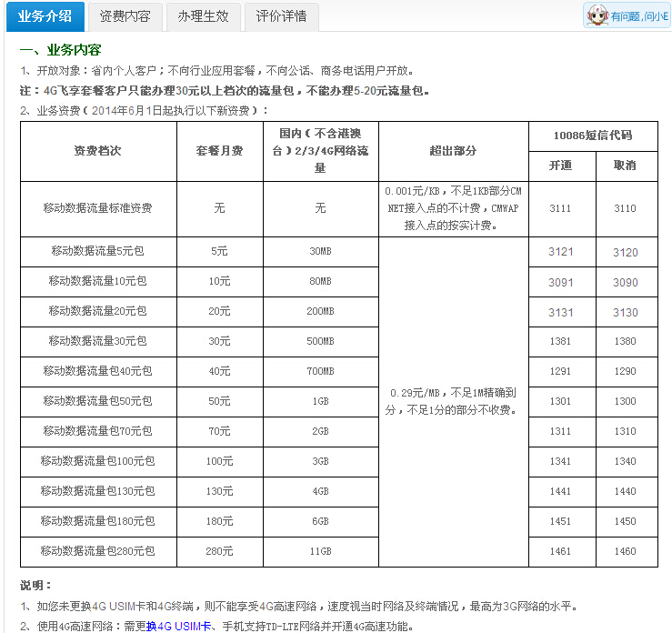Click the cancel code 1440
The height and width of the screenshot is (633, 672).
coord(625,491)
